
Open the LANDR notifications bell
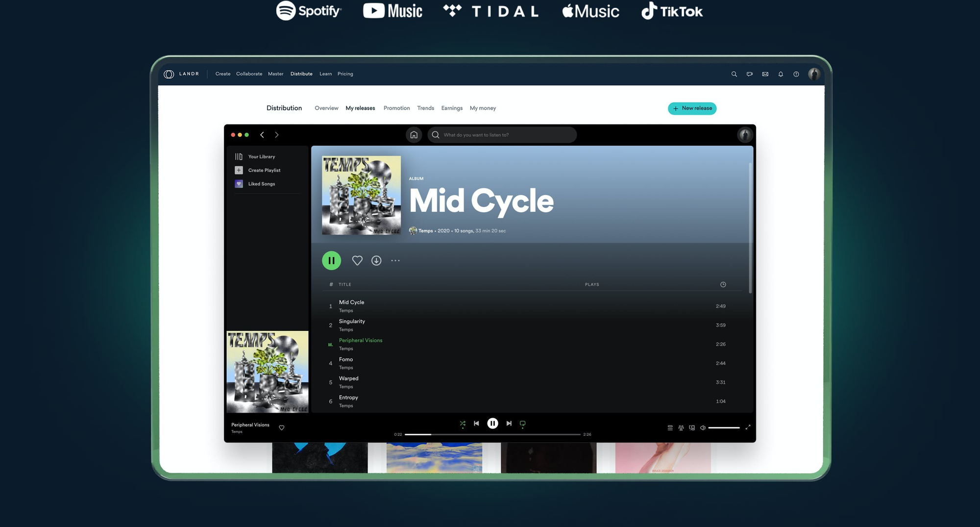pos(781,74)
